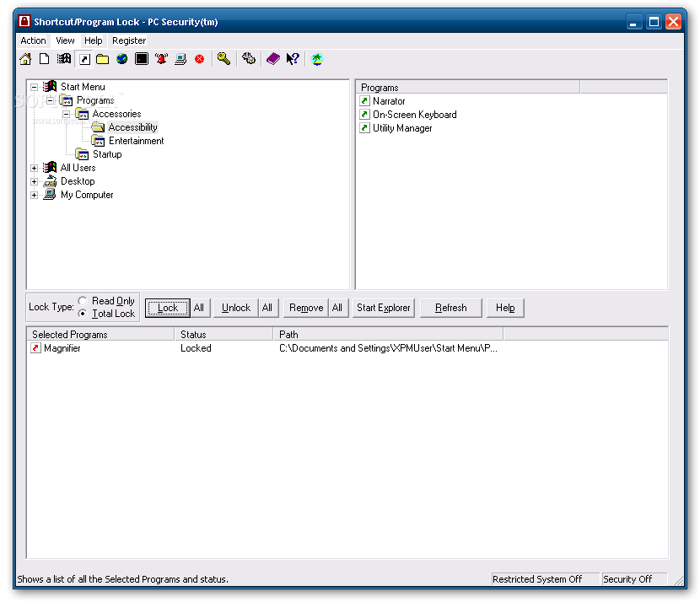Viewport: 700px width, 602px height.
Task: Click the blank white page toolbar icon
Action: [x=44, y=59]
